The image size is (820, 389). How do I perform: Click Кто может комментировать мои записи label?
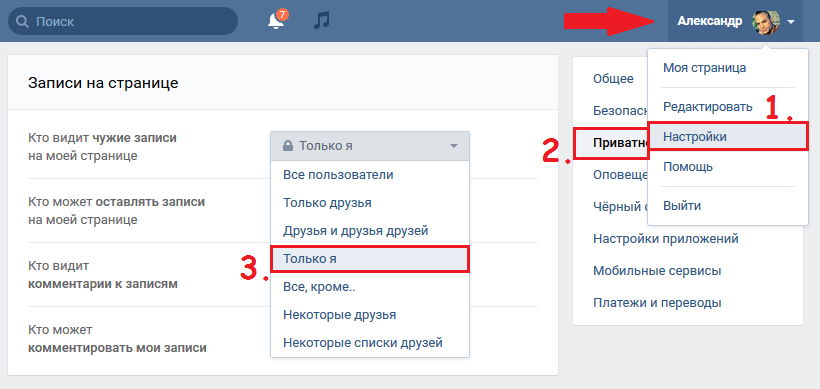(x=117, y=339)
